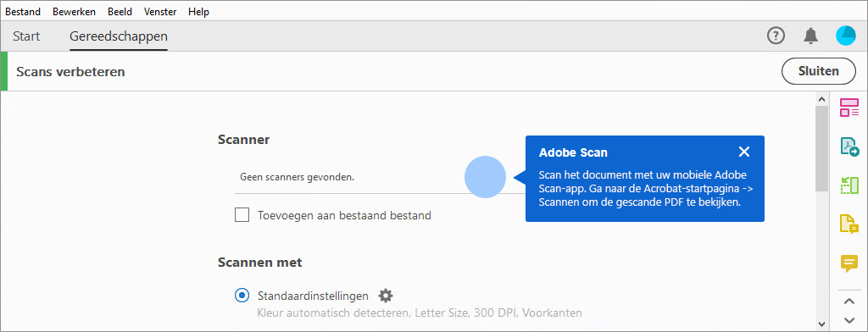
Task: Click the tools pane up chevron
Action: [x=849, y=302]
